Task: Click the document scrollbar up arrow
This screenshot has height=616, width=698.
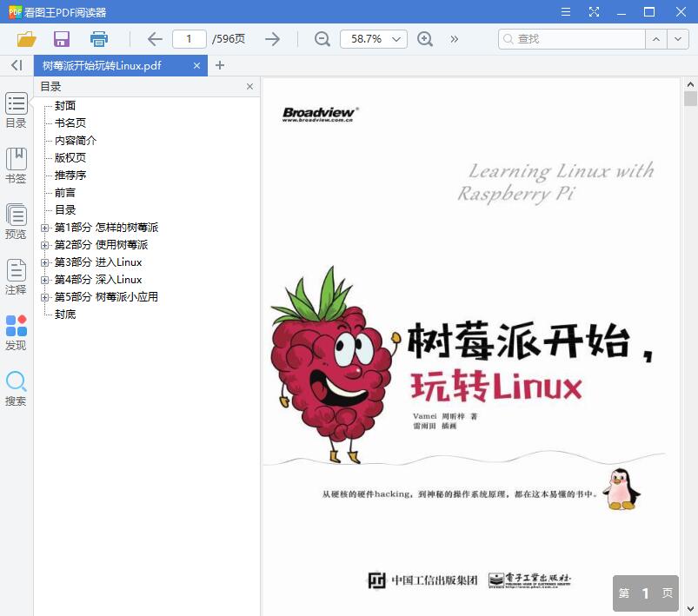Action: click(x=690, y=84)
